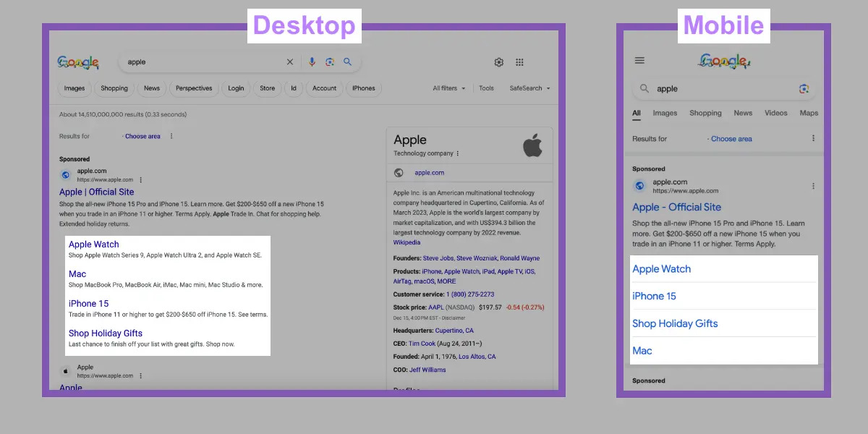Click inside the desktop search input field
Screen dimensions: 868x434
tap(203, 62)
